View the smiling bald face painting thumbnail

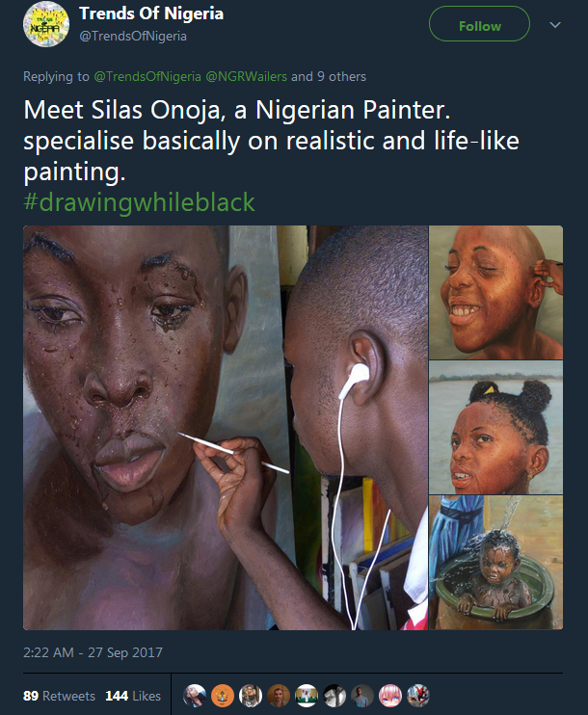point(495,292)
